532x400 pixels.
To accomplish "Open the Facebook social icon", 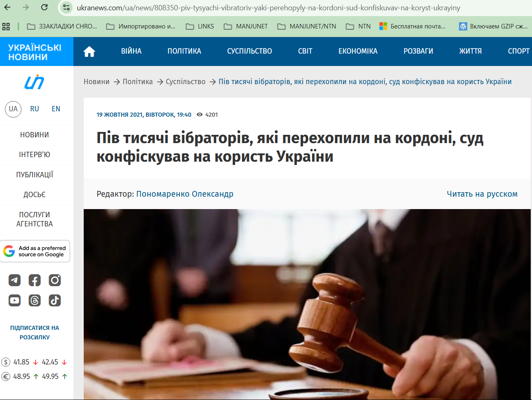I will pos(35,280).
